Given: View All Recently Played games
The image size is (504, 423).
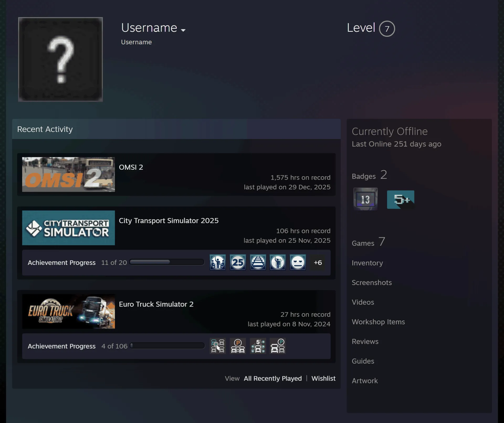Looking at the screenshot, I should point(273,378).
